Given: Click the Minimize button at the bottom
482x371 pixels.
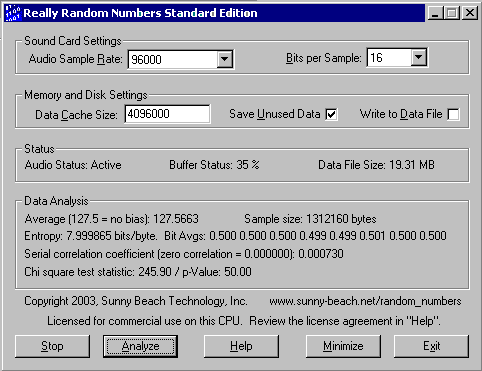Looking at the screenshot, I should 343,346.
